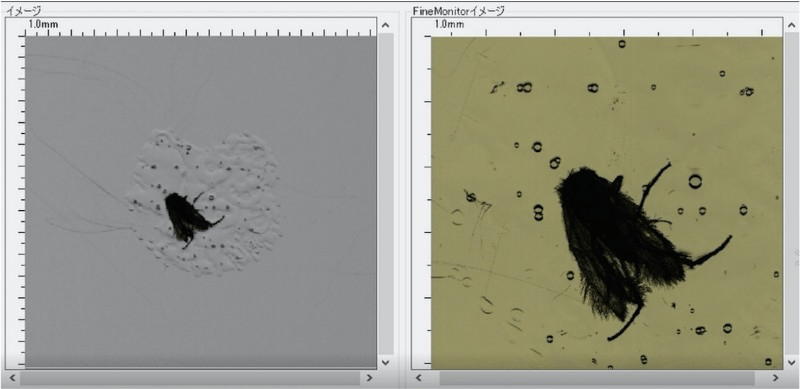Click the FineMonitor horizontal scrollbar thumb

(x=597, y=378)
